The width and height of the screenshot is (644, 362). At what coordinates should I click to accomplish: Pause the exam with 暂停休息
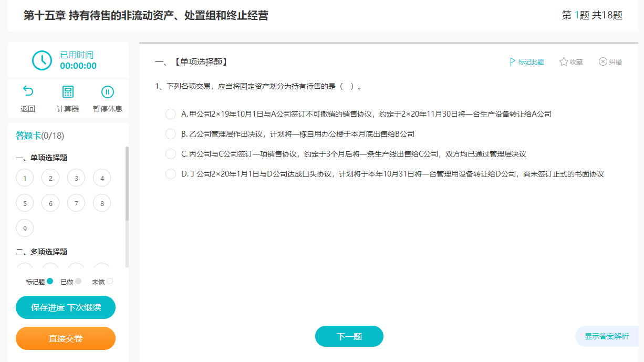click(x=107, y=98)
